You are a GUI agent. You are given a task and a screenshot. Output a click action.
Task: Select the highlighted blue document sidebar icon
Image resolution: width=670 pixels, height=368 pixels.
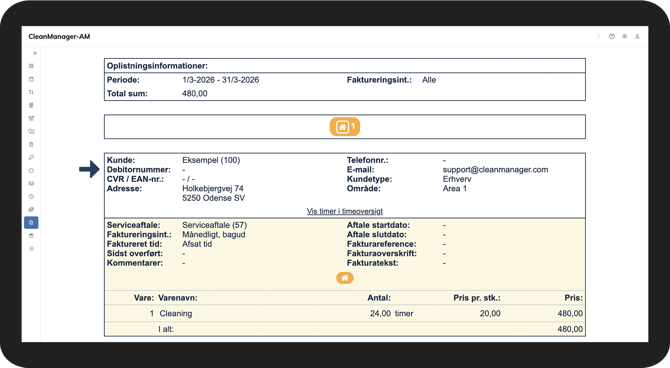[x=31, y=223]
